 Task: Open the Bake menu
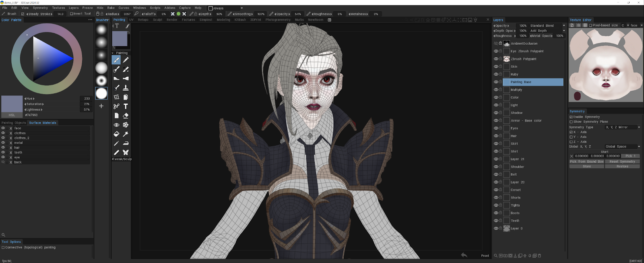coord(111,8)
